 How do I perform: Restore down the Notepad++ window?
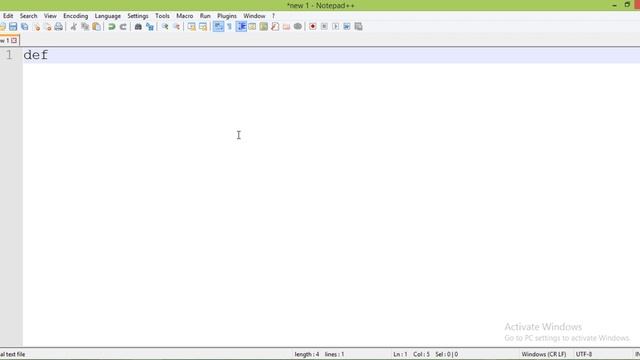pos(627,5)
